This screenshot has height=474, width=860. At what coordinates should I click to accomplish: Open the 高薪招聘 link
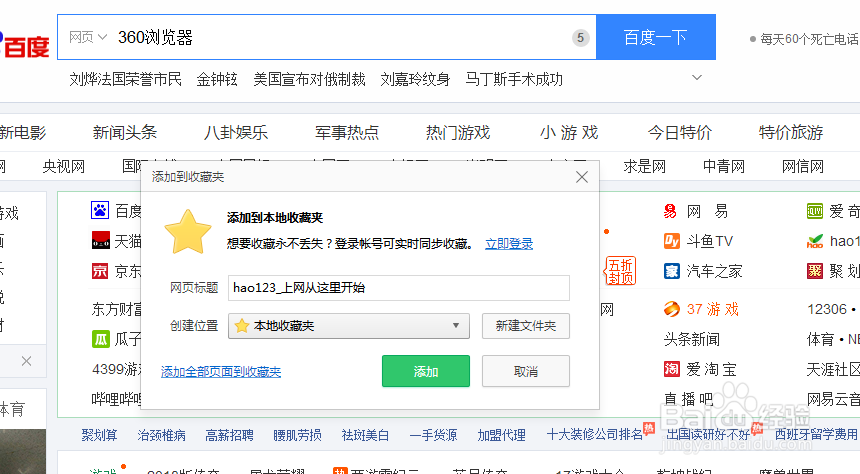click(x=229, y=435)
